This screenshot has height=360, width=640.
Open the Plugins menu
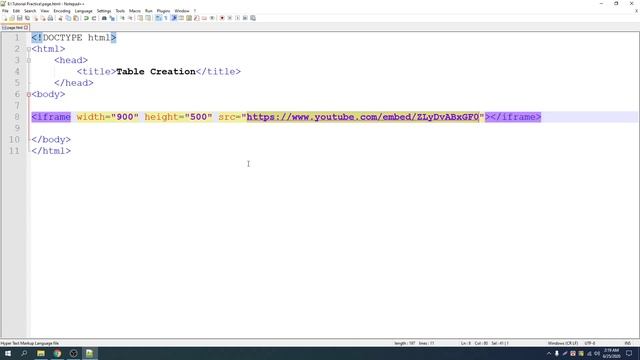163,11
